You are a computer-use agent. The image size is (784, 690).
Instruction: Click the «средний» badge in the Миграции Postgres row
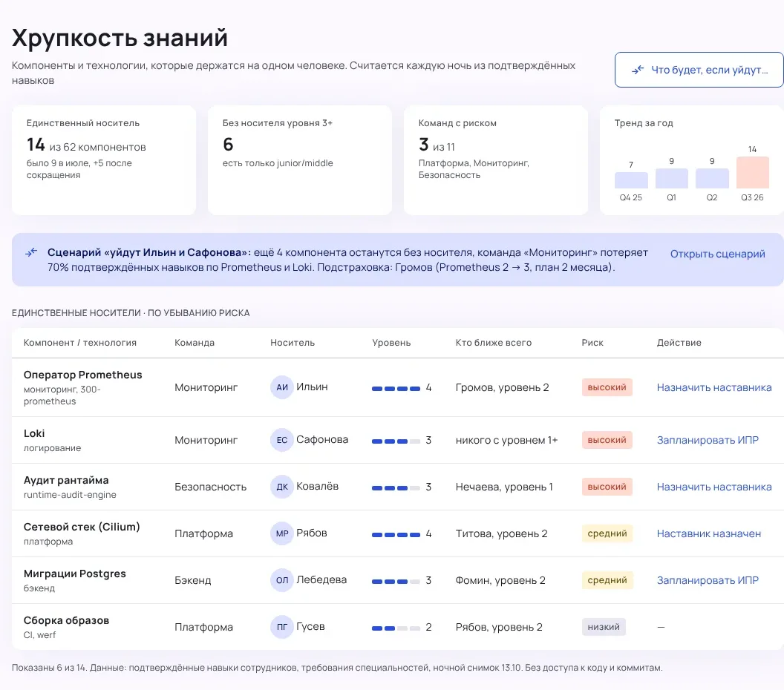[x=607, y=580]
